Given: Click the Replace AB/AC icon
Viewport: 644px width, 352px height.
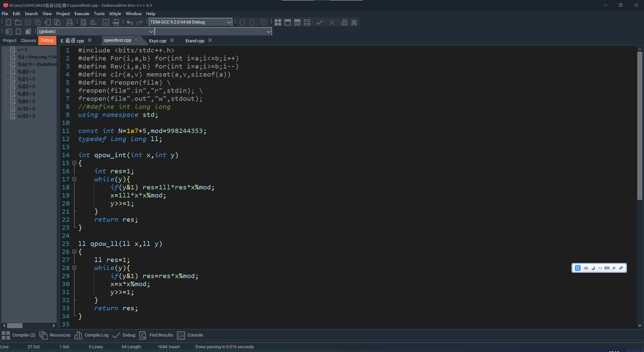Looking at the screenshot, I should [94, 22].
